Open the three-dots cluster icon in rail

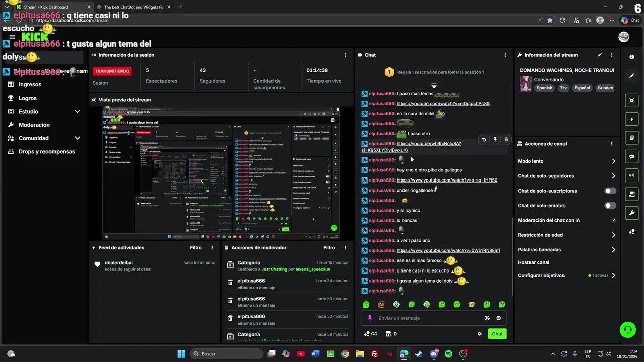tap(632, 231)
